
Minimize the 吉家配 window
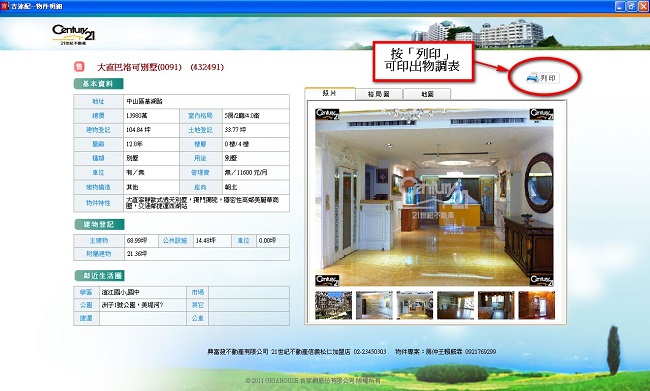(620, 6)
